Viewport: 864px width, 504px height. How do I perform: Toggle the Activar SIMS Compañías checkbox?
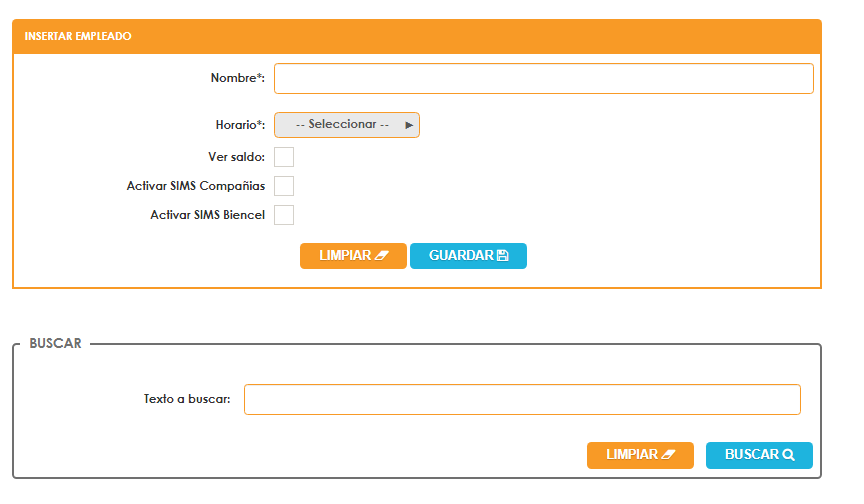coord(284,186)
